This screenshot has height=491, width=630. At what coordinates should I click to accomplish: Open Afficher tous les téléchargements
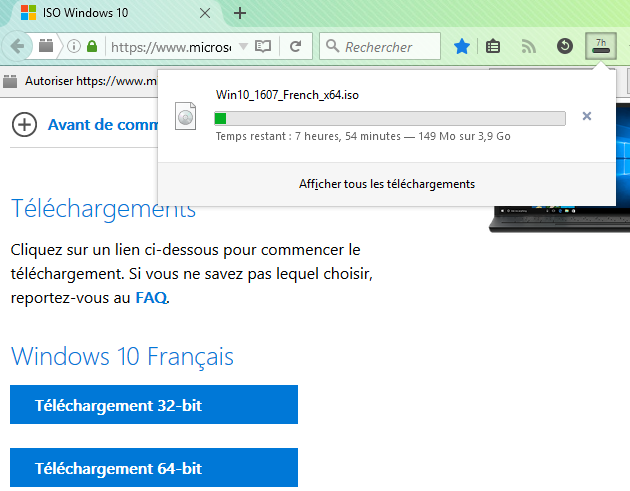[387, 184]
